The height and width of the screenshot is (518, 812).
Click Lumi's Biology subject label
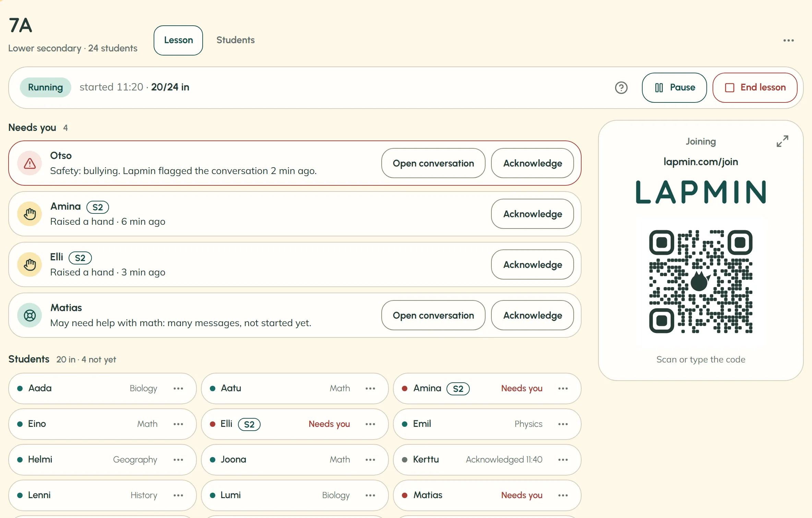336,495
